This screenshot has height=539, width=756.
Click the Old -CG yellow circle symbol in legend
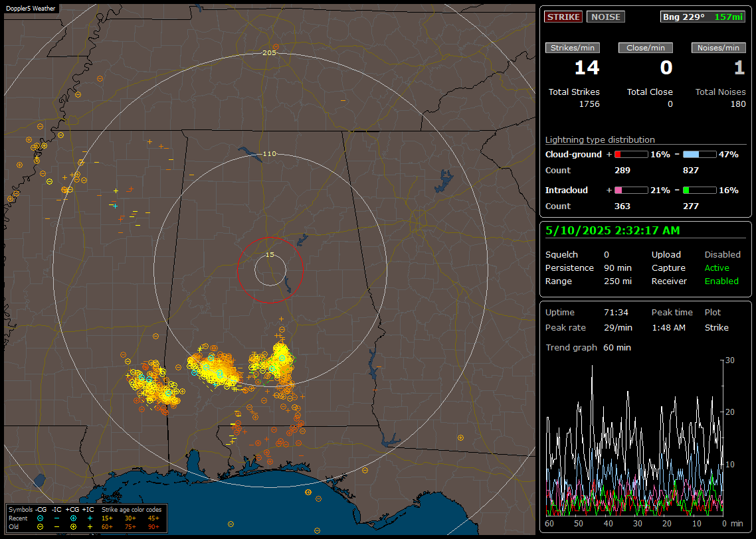40,527
